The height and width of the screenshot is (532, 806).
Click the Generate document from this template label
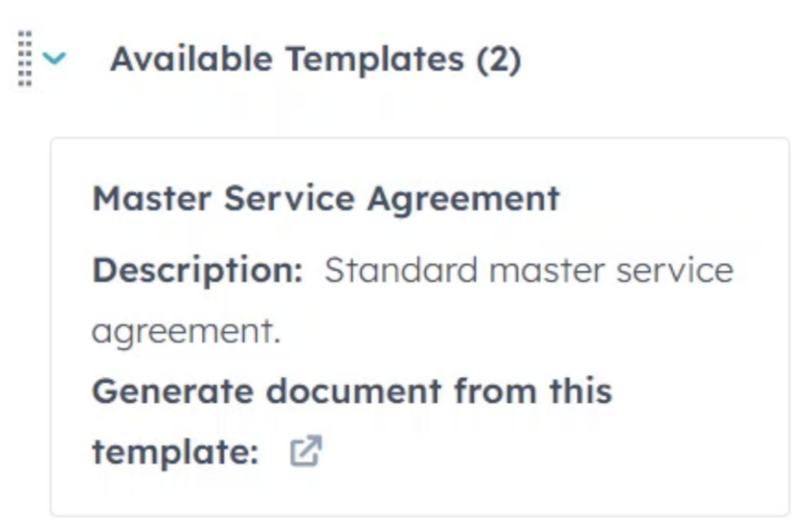click(352, 422)
